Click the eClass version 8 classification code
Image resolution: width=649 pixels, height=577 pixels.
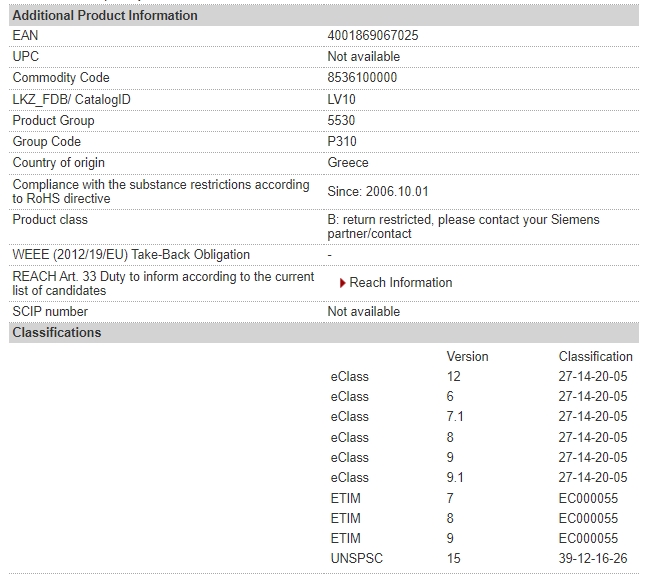pos(593,438)
